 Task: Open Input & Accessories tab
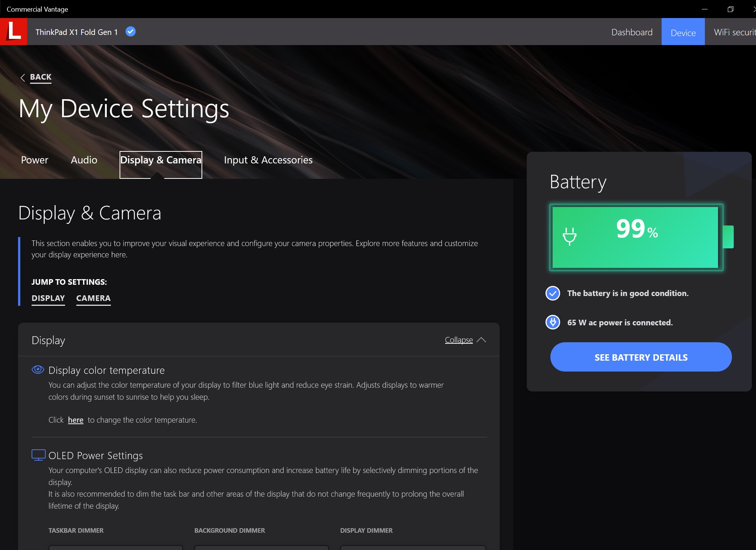click(x=268, y=160)
